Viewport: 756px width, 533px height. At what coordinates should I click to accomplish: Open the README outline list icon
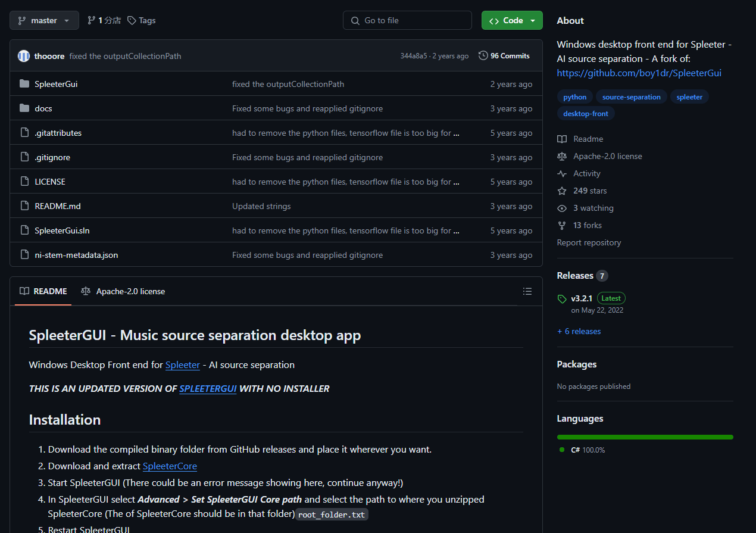click(527, 291)
